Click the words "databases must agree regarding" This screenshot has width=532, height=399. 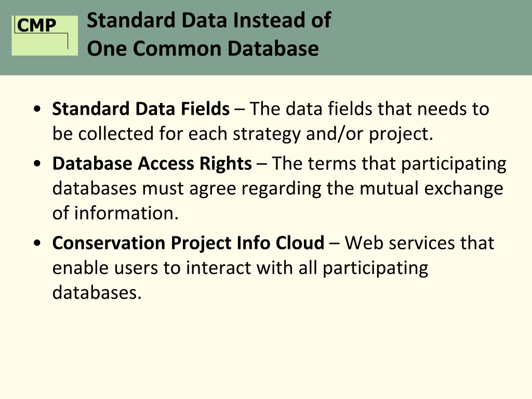coord(187,188)
